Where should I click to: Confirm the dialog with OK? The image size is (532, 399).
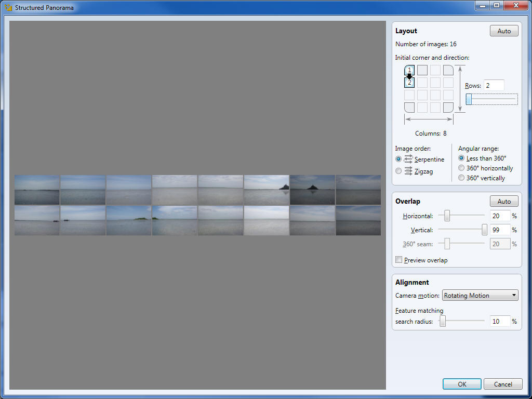pos(462,384)
